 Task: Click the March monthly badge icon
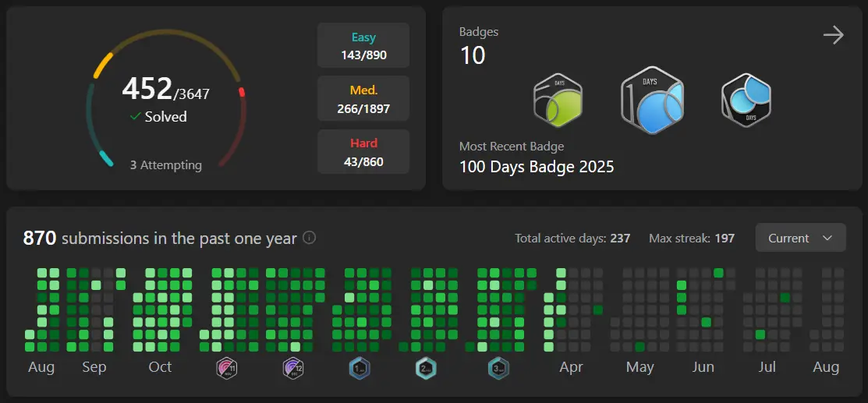(498, 368)
